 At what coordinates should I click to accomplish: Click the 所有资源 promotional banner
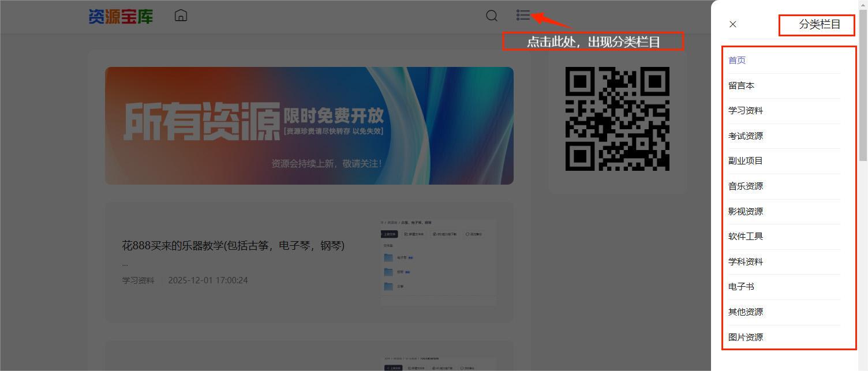point(309,126)
